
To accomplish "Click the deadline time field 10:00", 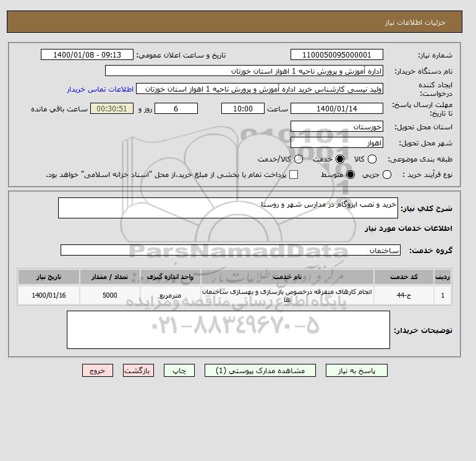I will point(243,108).
